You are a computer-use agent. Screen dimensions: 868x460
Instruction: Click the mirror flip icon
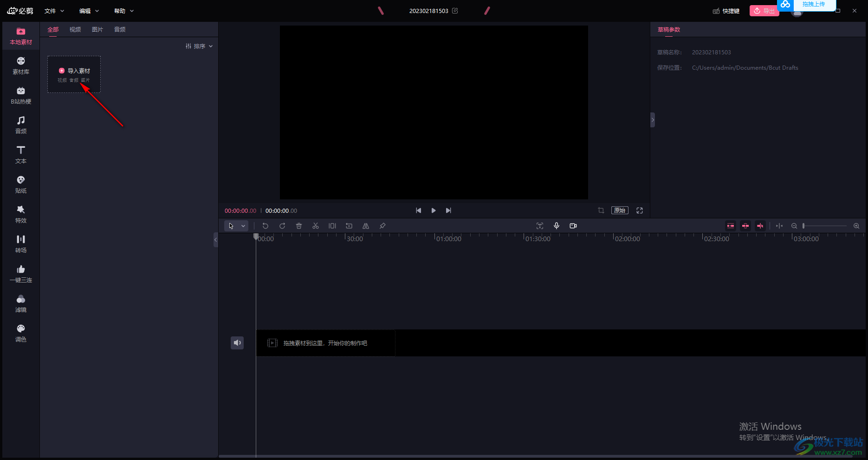[x=366, y=226]
